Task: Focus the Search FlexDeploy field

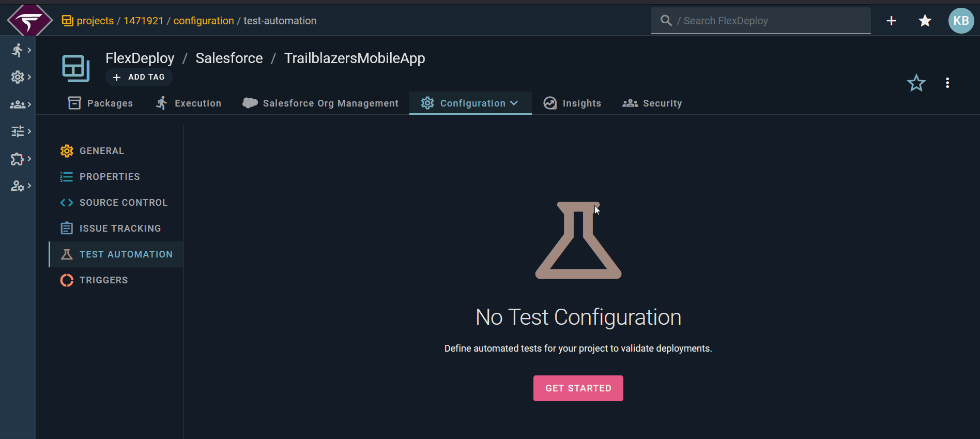Action: pos(761,21)
